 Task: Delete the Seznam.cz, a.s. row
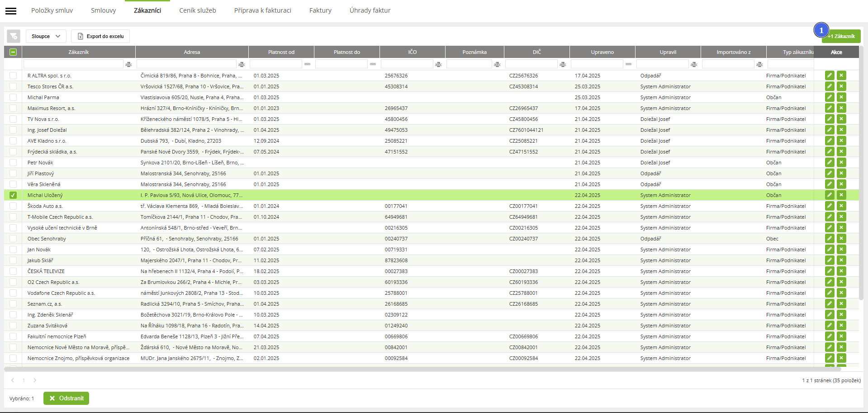pos(841,304)
